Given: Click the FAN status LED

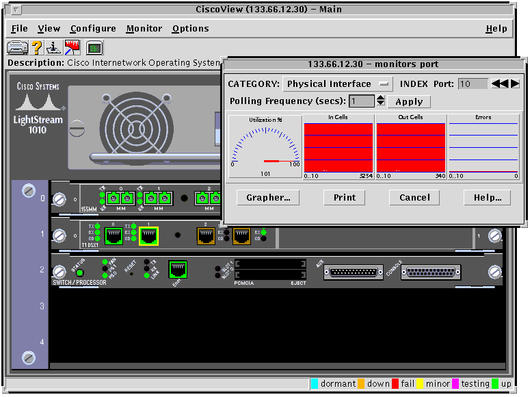Looking at the screenshot, I should click(x=105, y=262).
